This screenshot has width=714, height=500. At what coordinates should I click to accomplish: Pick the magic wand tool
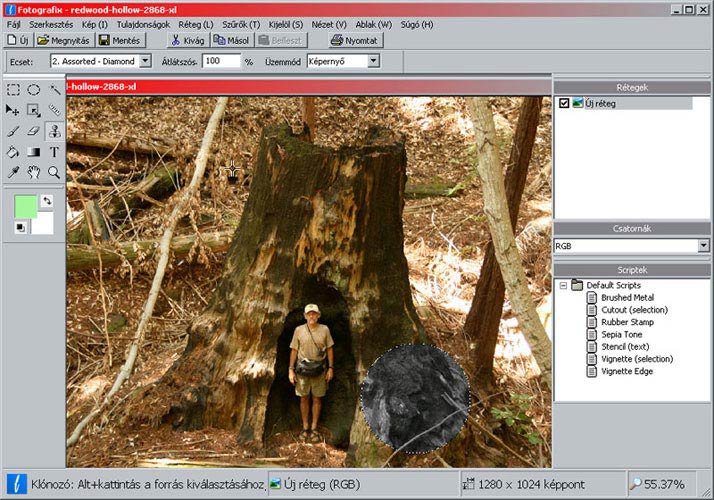click(x=54, y=89)
